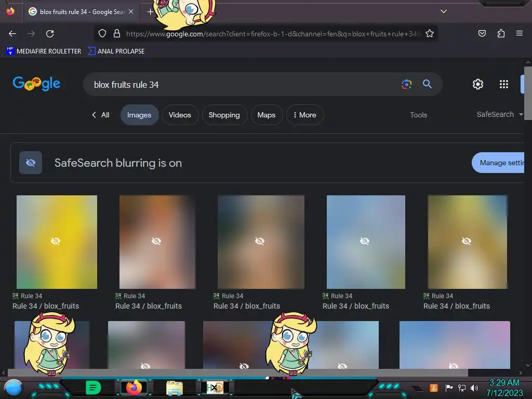Switch to the Shopping tab

click(x=224, y=115)
